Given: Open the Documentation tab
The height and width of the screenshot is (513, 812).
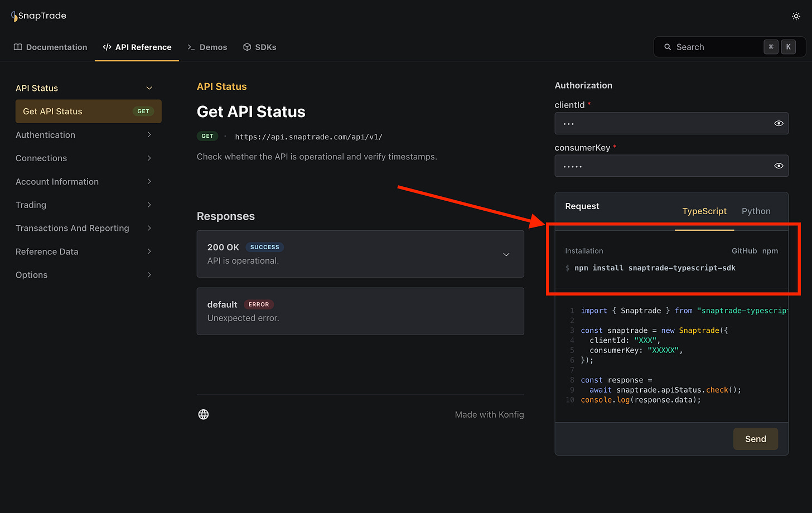Looking at the screenshot, I should (50, 47).
